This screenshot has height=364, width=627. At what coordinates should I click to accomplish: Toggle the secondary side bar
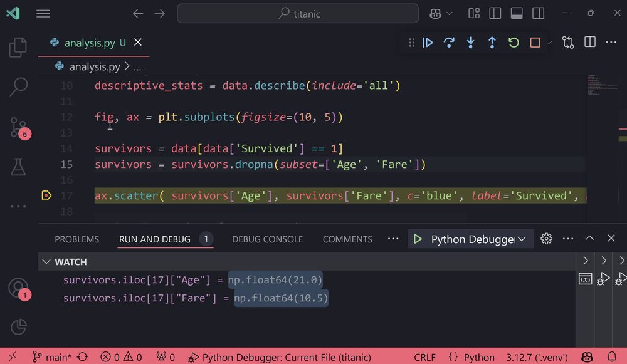click(538, 13)
